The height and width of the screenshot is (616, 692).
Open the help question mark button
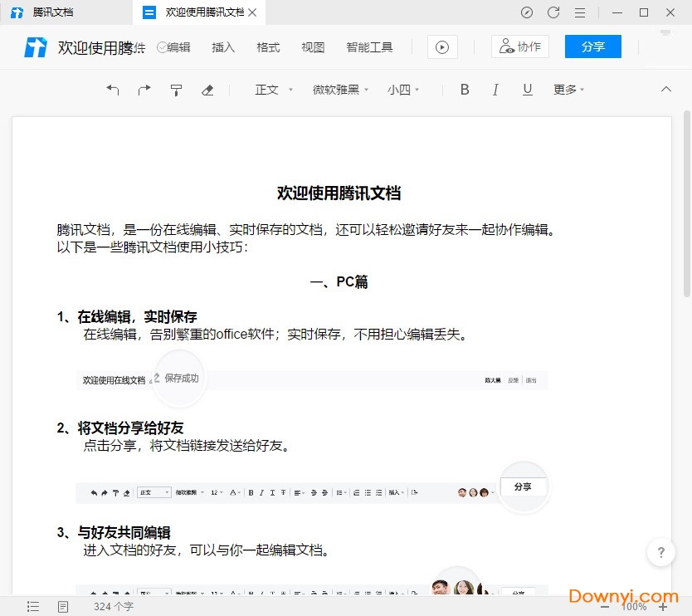(660, 552)
